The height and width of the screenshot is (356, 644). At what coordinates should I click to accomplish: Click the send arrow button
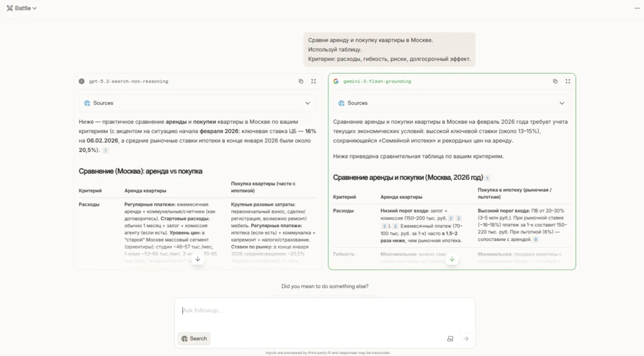coord(466,339)
